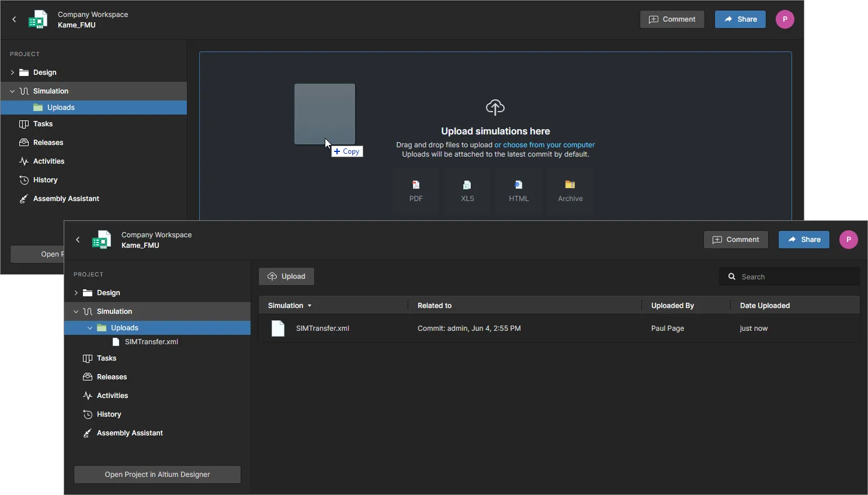Click the XLS file type icon

pos(467,185)
